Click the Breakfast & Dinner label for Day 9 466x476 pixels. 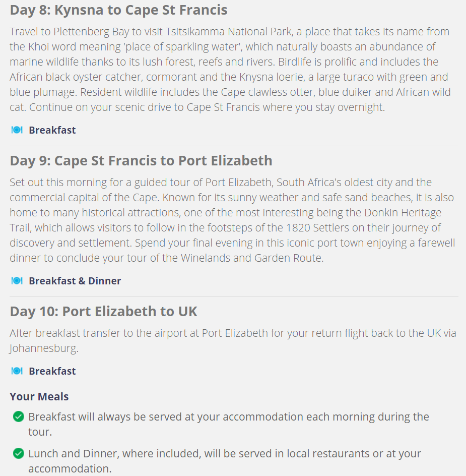(75, 281)
